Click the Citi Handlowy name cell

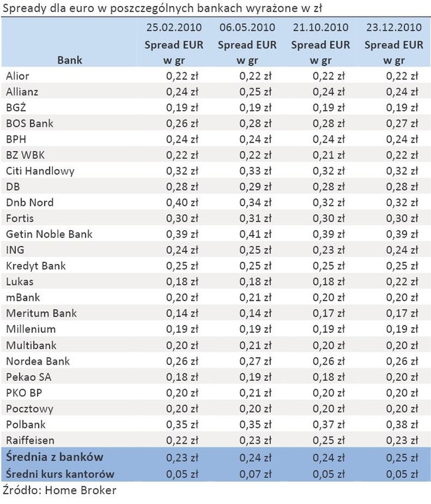coord(40,171)
